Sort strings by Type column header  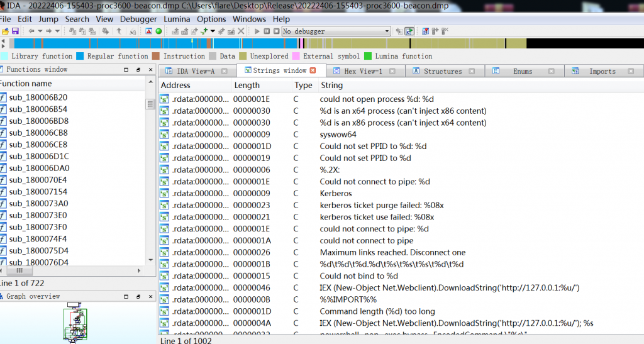(x=304, y=86)
